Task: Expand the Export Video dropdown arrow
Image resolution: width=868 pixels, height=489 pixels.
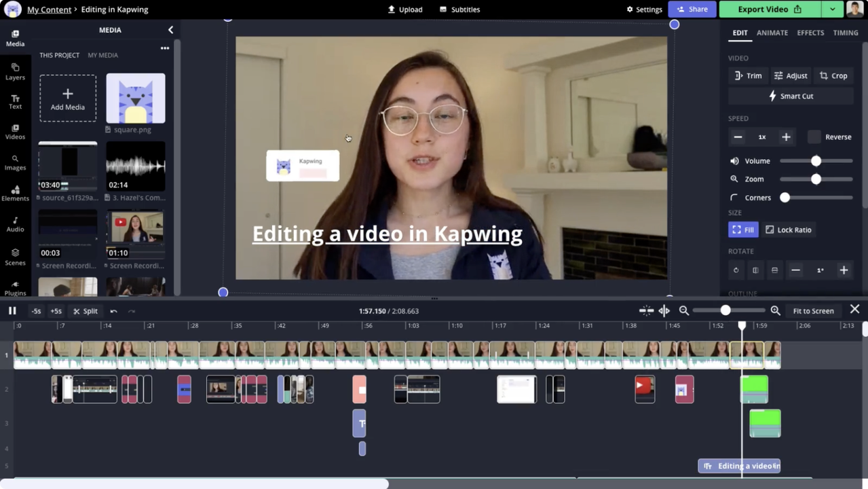Action: [832, 10]
